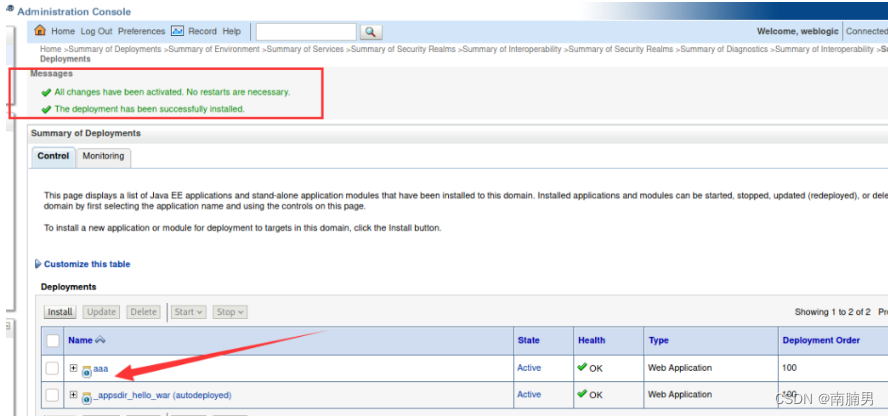This screenshot has height=416, width=888.
Task: Expand the _appsdir_hello_war deployment row
Action: click(x=73, y=394)
